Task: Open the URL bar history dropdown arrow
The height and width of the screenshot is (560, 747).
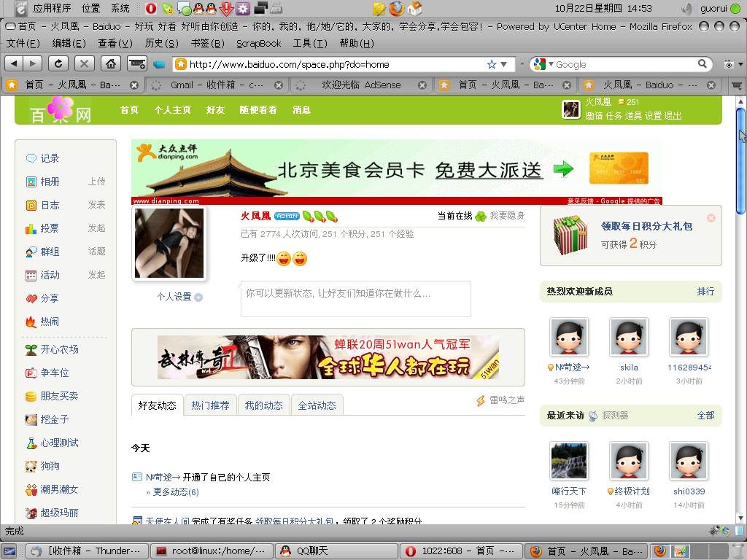Action: [503, 64]
